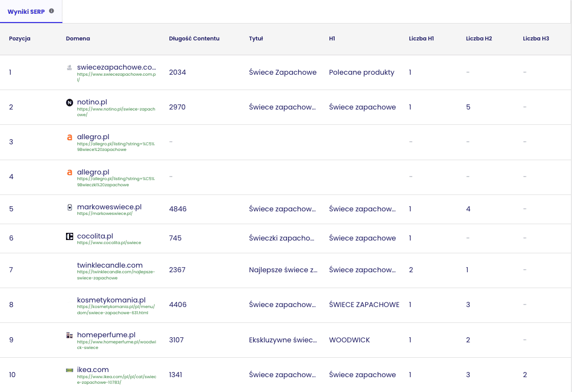Click the 'Najlepsze świece z...' title cell
Image resolution: width=572 pixels, height=392 pixels.
tap(283, 270)
